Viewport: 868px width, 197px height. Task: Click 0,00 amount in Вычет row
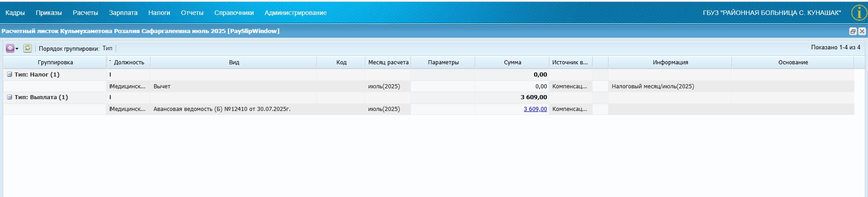click(x=541, y=86)
